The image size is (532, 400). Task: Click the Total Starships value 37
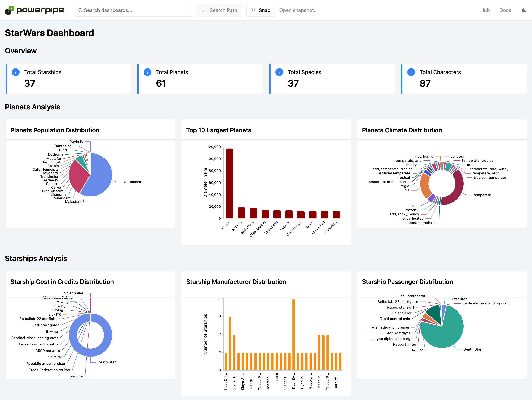coord(30,83)
